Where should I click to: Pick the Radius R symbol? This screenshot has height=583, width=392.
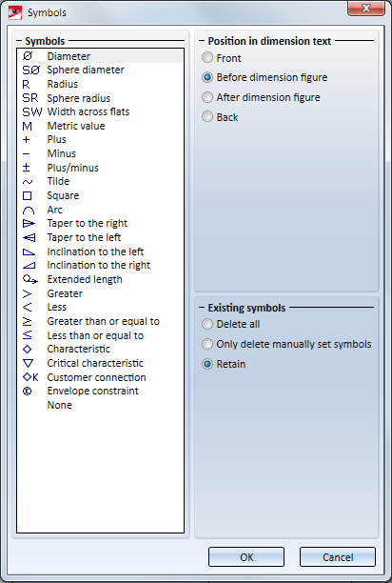[26, 85]
